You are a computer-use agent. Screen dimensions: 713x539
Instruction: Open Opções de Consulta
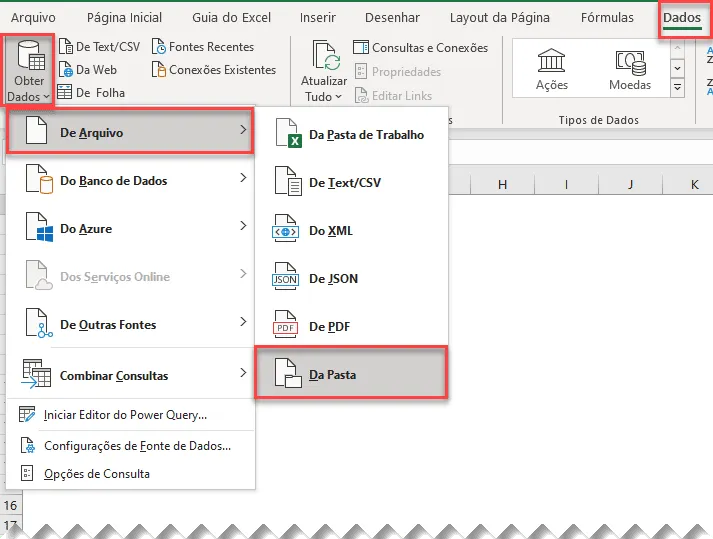pos(130,474)
